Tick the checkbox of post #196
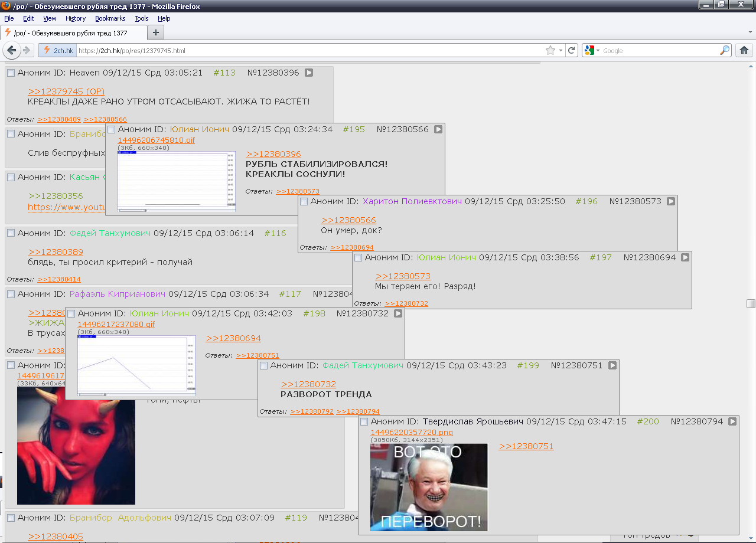756x543 pixels. pos(304,201)
